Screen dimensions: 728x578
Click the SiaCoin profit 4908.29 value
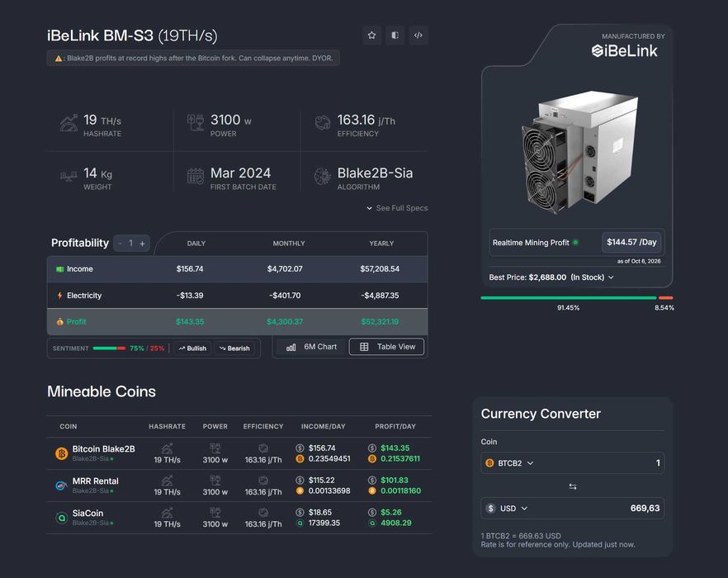(x=396, y=524)
